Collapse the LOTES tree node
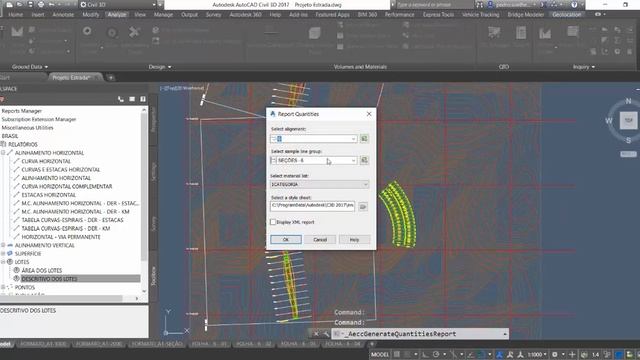640x360 pixels. [x=3, y=262]
